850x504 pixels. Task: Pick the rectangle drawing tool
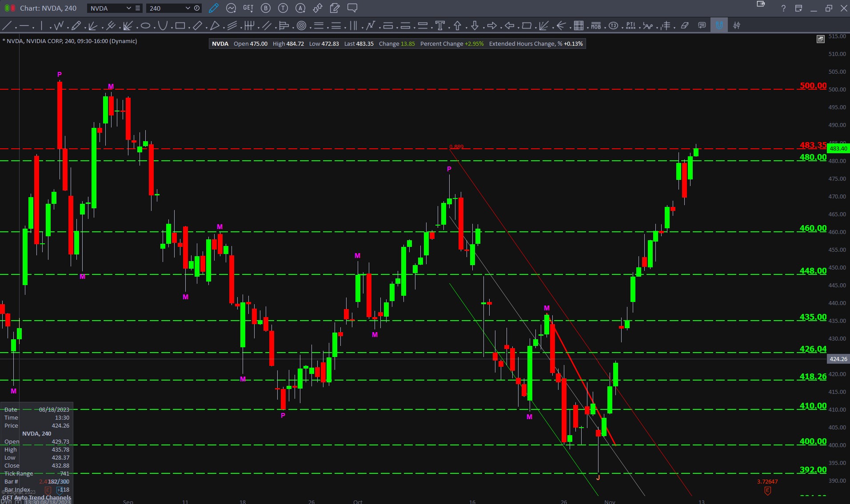click(x=180, y=26)
